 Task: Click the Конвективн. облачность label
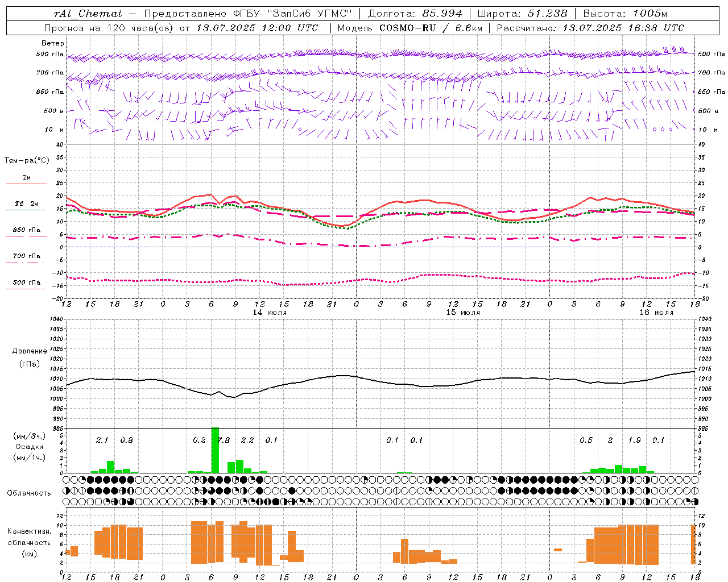29,537
